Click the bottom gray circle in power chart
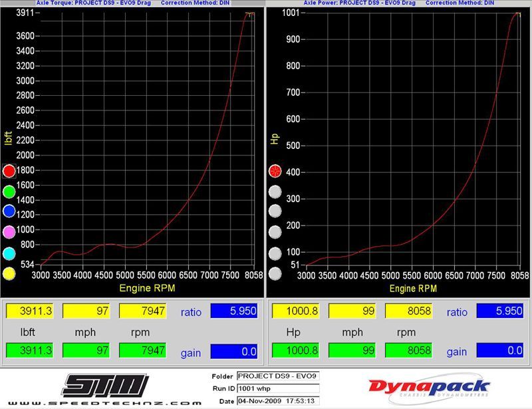The width and height of the screenshot is (532, 409). tap(275, 273)
